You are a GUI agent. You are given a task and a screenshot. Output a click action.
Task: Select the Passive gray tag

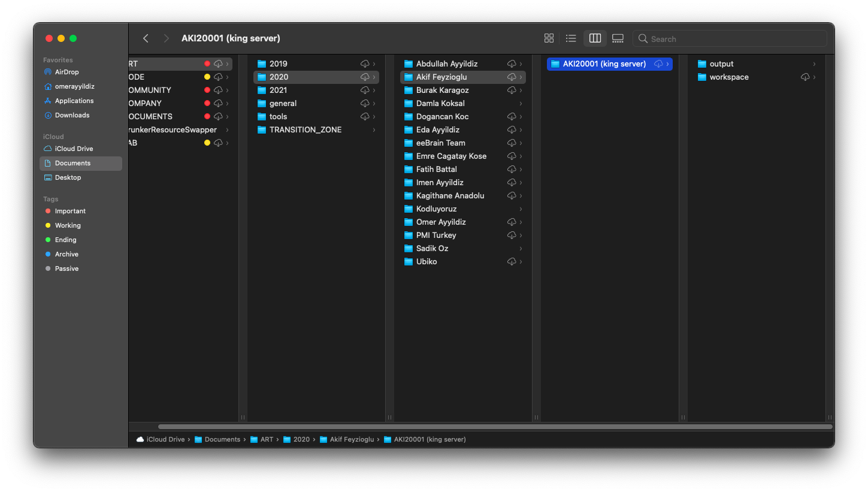point(81,268)
